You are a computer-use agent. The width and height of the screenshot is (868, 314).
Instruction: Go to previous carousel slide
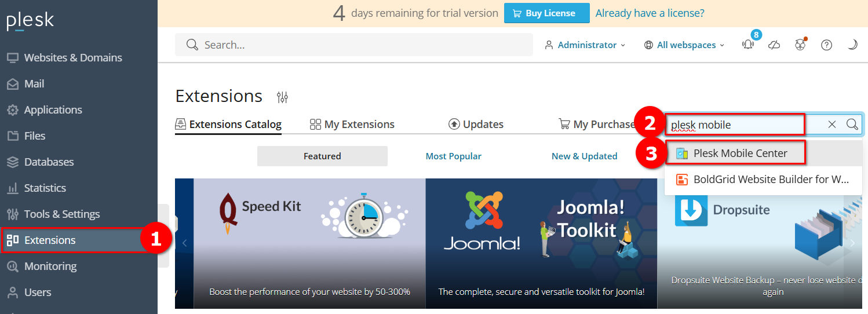point(184,243)
